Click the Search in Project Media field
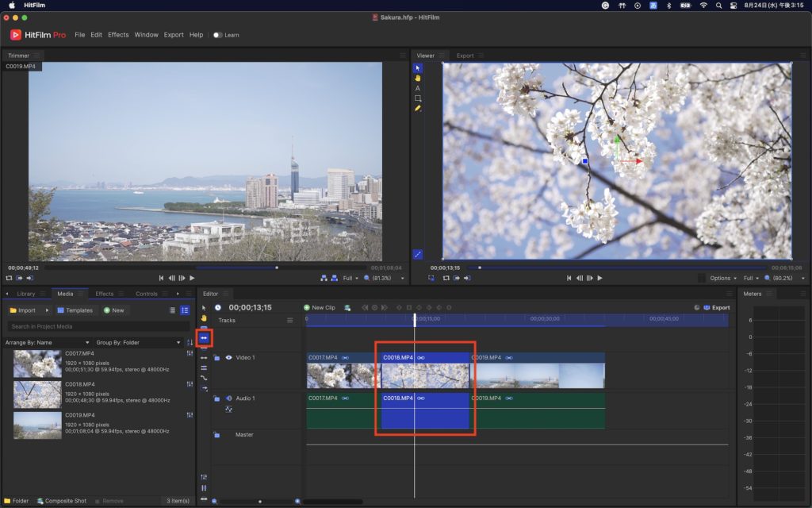Screen dimensions: 812x508 click(95, 326)
